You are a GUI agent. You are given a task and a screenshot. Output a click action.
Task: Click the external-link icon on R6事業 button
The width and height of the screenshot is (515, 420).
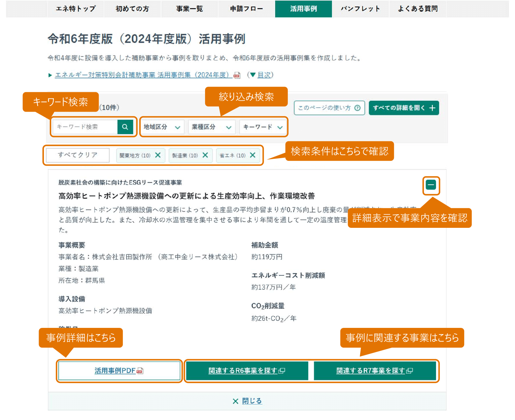(x=282, y=371)
